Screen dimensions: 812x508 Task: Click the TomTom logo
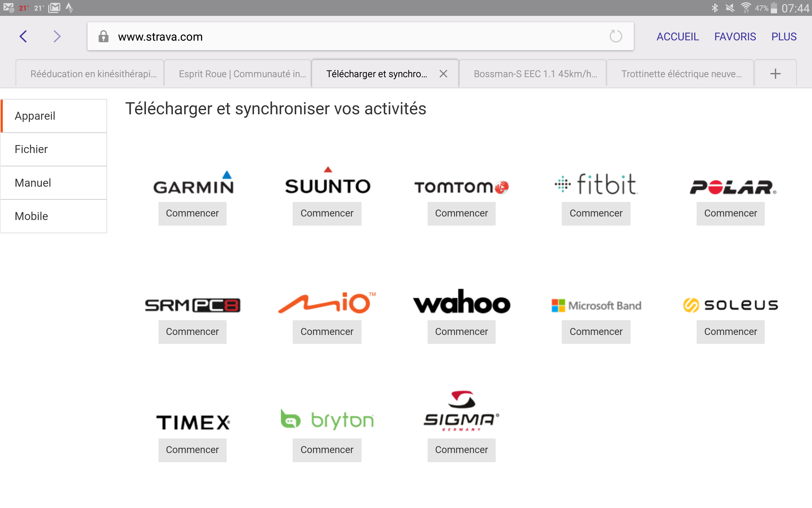(462, 187)
